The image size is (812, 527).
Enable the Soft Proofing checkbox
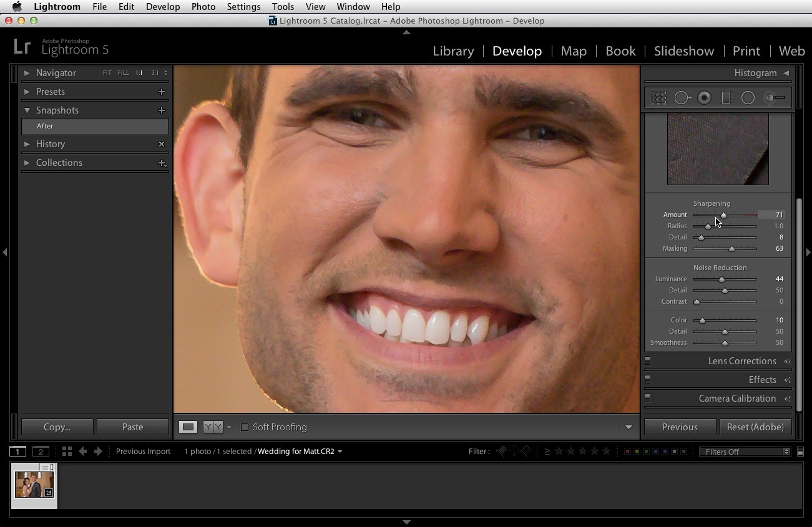pos(245,427)
